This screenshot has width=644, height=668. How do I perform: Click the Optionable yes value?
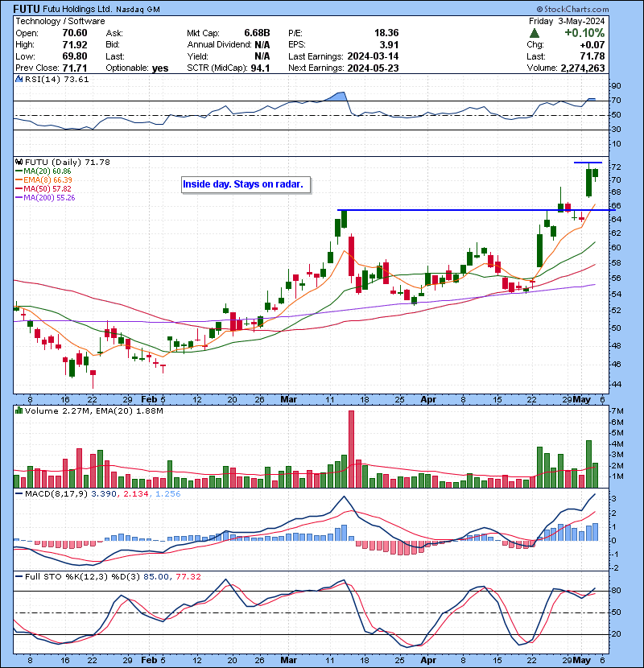160,68
